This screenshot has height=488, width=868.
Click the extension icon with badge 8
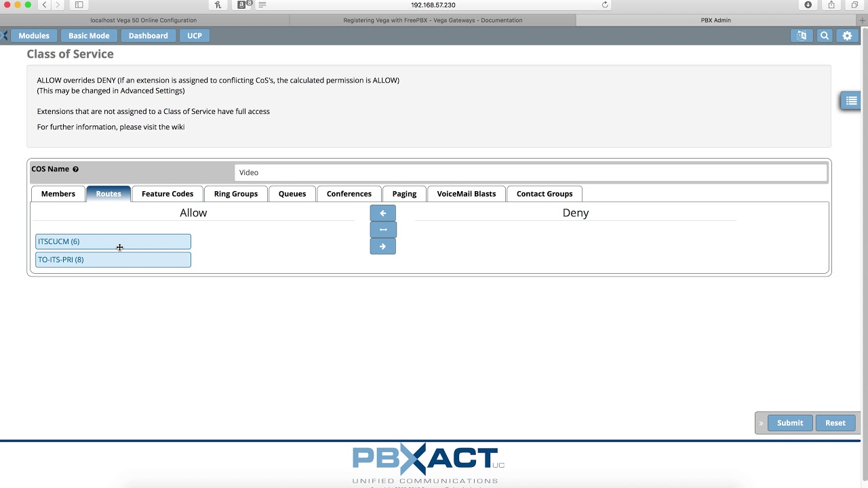pyautogui.click(x=243, y=5)
